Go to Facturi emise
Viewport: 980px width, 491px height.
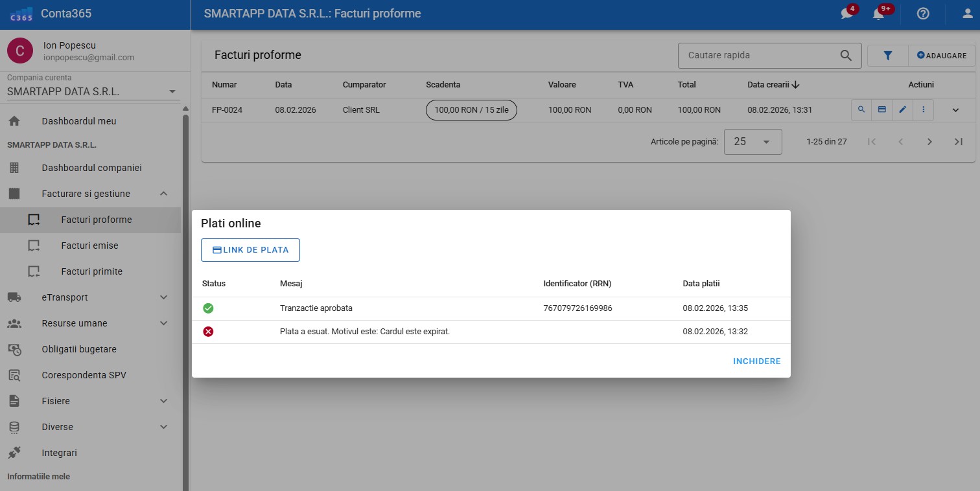89,245
